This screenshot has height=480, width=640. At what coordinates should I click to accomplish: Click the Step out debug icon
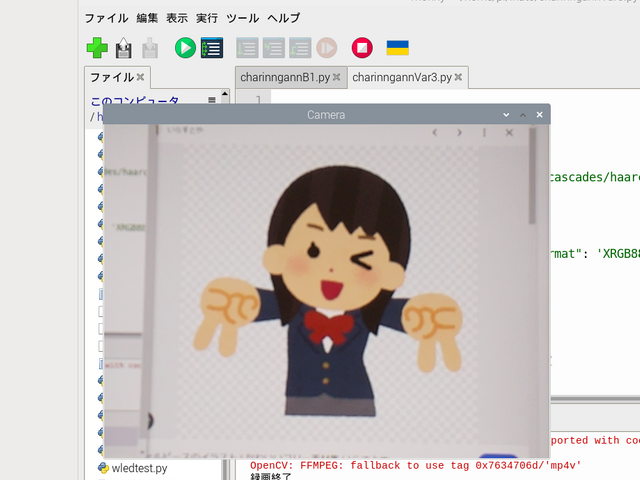click(x=300, y=48)
